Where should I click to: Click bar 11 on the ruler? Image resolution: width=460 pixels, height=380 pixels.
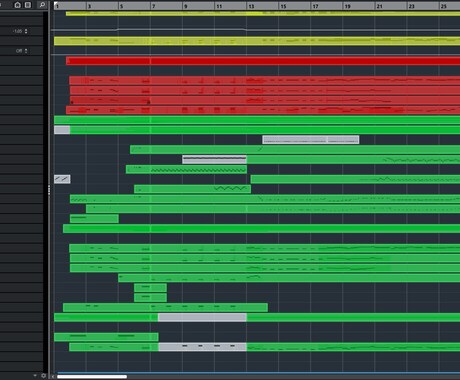tap(219, 6)
